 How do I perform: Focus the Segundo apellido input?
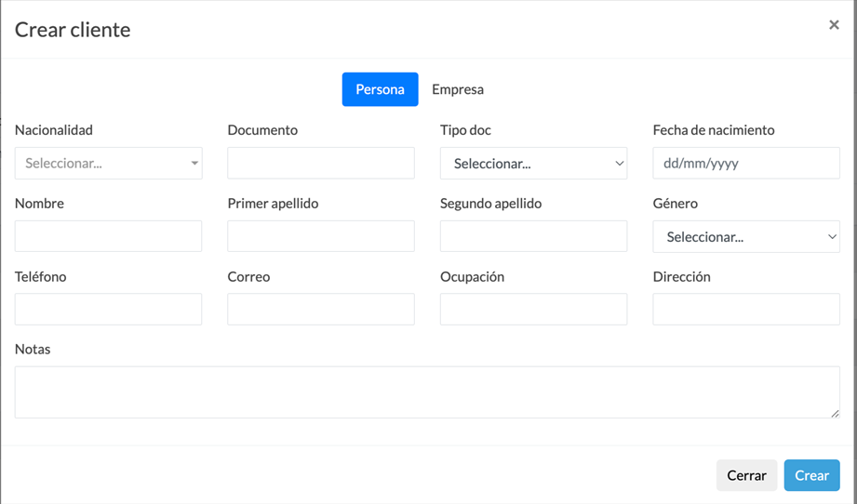[x=533, y=236]
